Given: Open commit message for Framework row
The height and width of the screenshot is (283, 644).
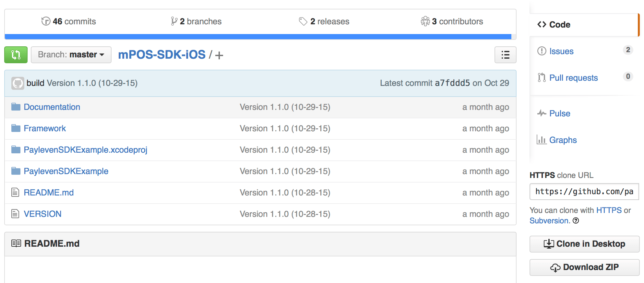Looking at the screenshot, I should (x=285, y=128).
